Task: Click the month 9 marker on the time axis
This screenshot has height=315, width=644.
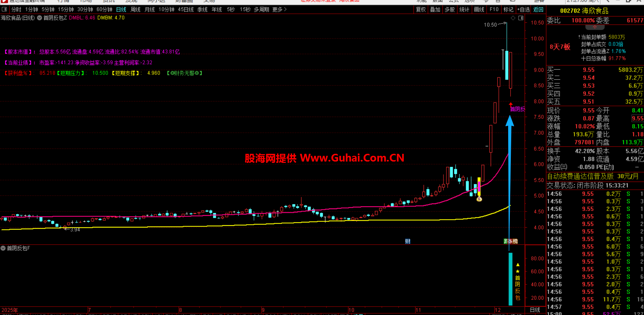Action: (x=263, y=310)
